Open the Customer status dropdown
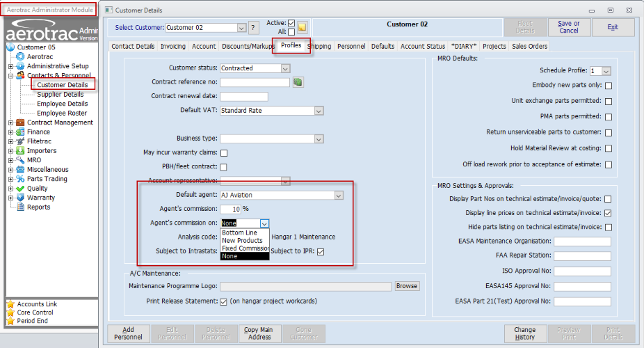Screen dimensions: 644x348 coord(285,69)
